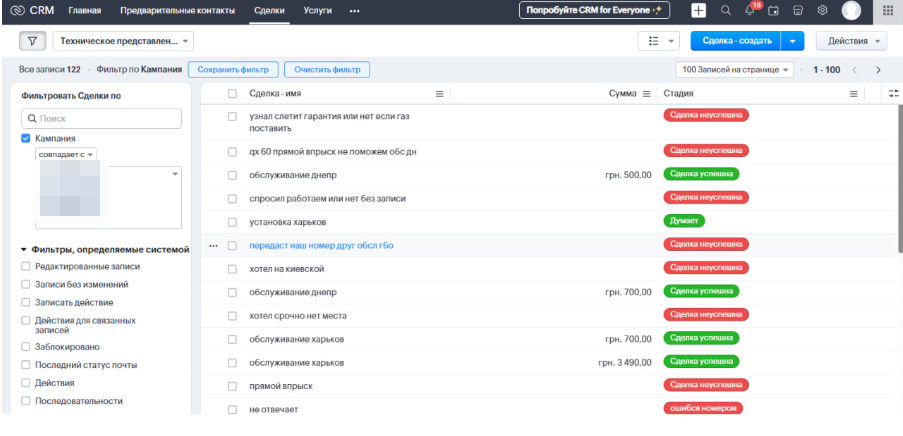Viewport: 903px width, 436px height.
Task: Open the Сделки tab
Action: tap(270, 10)
